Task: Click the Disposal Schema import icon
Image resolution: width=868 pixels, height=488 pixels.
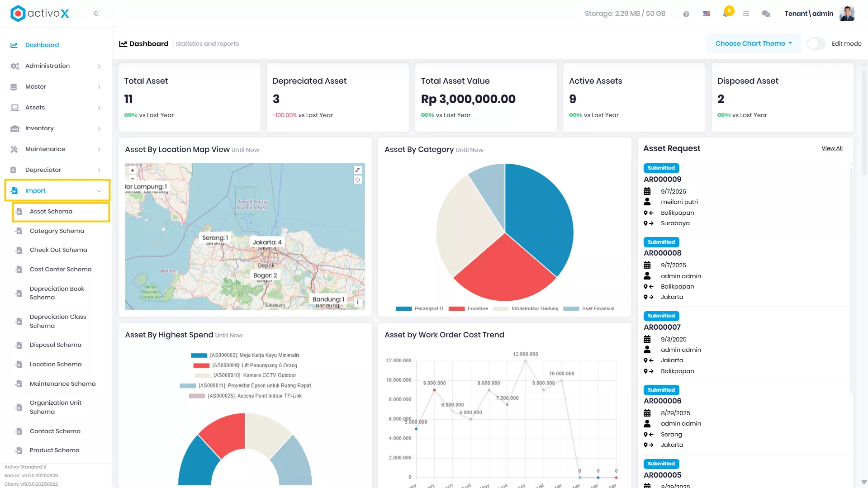Action: point(19,345)
